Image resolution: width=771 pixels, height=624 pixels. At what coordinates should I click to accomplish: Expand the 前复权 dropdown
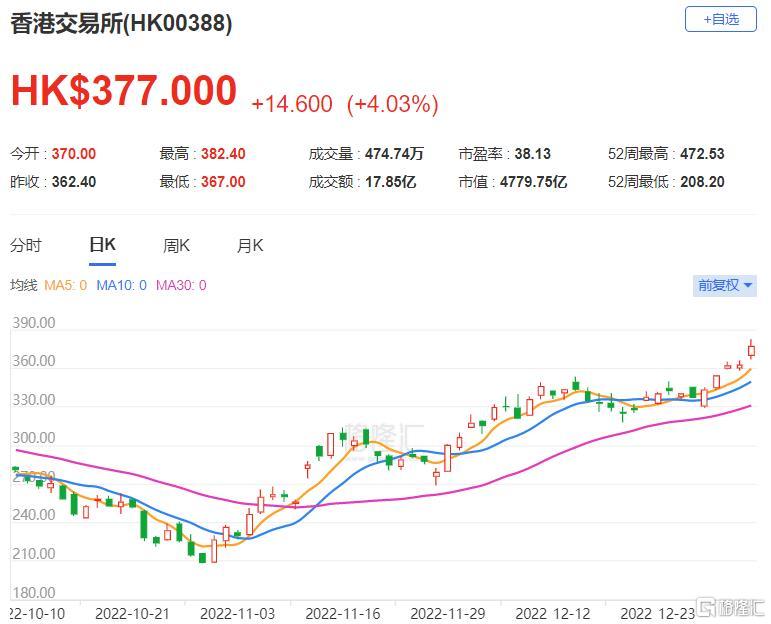(724, 285)
